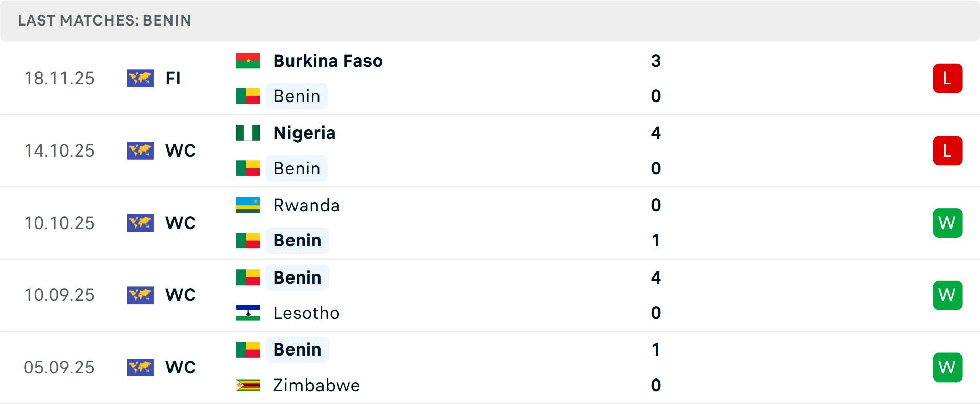Click the green W badge for Rwanda match
Viewport: 980px width, 404px height.
click(x=947, y=223)
